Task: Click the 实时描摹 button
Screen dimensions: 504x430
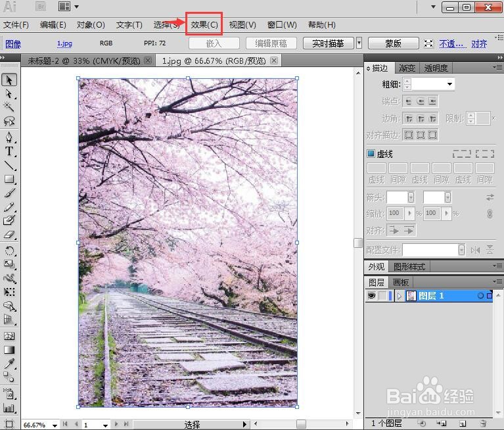Action: pos(328,43)
